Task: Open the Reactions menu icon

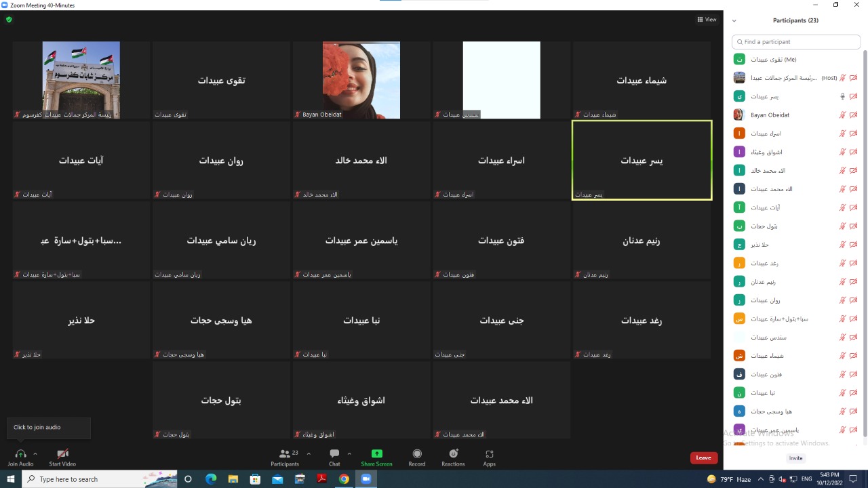Action: point(453,454)
